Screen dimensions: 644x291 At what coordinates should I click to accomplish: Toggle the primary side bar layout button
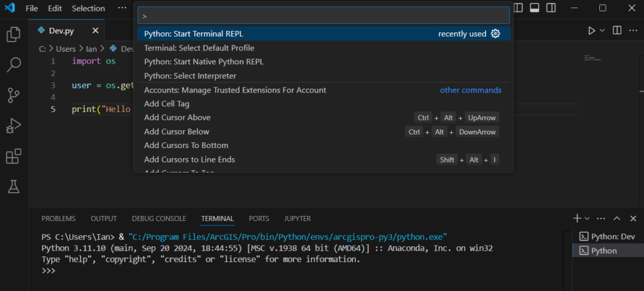click(519, 8)
